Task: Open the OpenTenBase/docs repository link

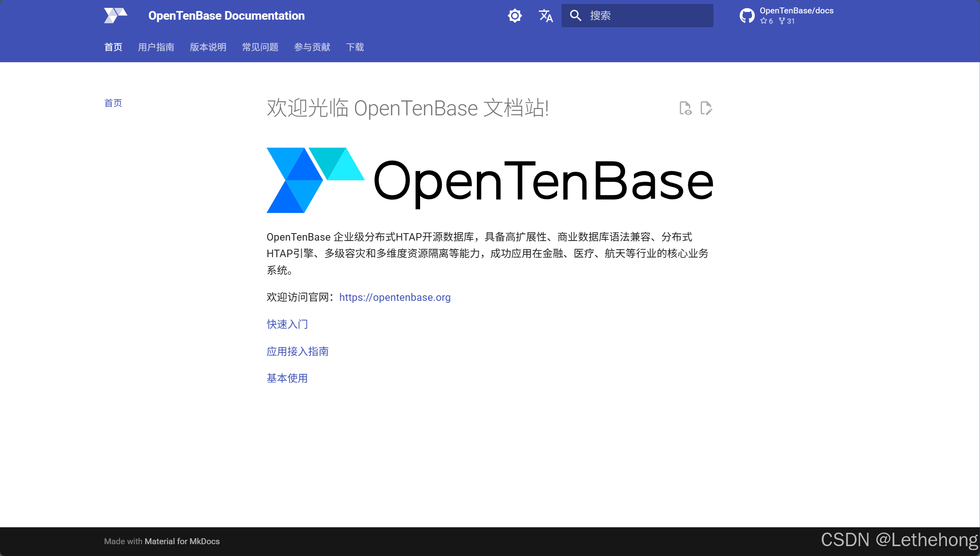Action: click(x=796, y=11)
